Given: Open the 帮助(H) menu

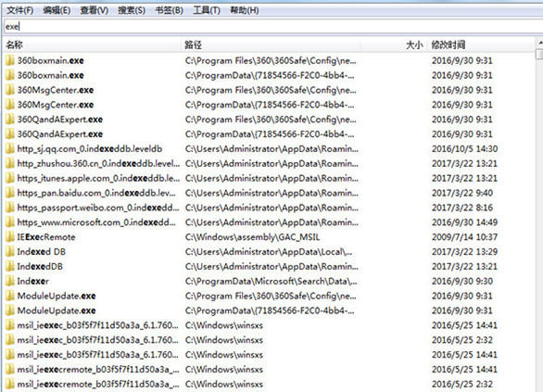Looking at the screenshot, I should (245, 10).
